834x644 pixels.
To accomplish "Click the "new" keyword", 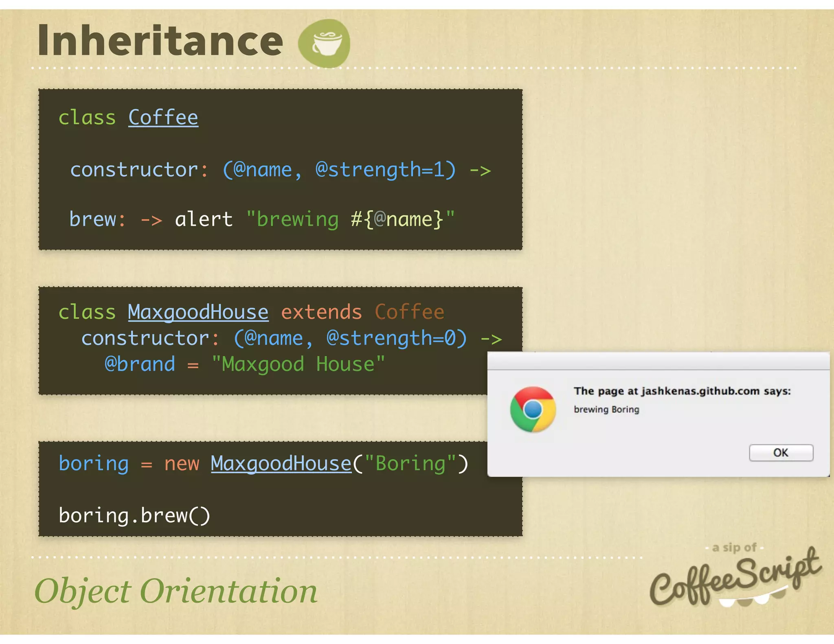I will tap(182, 464).
